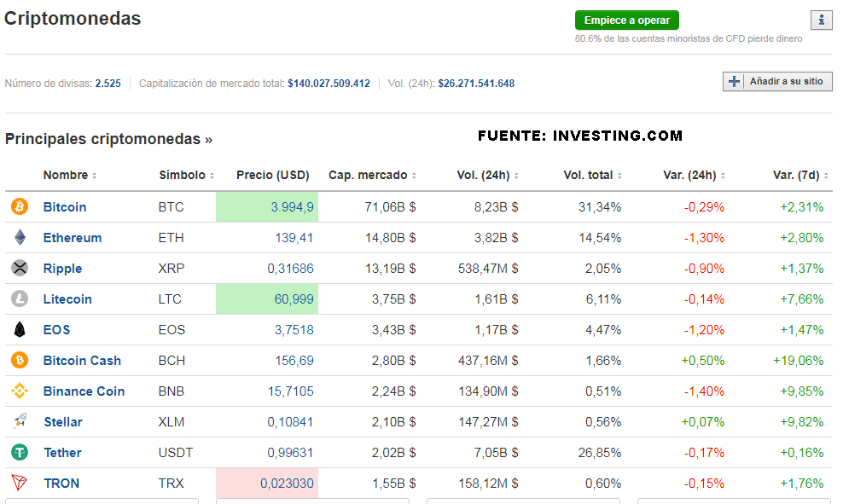Click the highlighted Bitcoin price cell 3.994,9

point(267,207)
